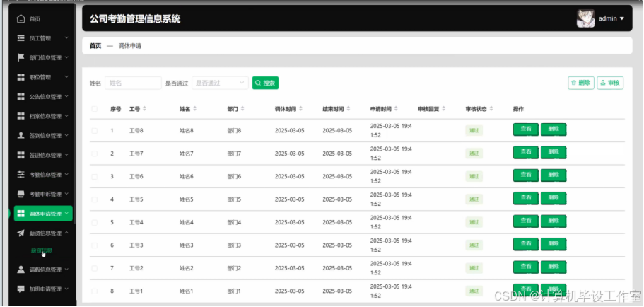This screenshot has height=307, width=644.
Task: Click the sidebar vertical scrollbar
Action: coord(75,113)
